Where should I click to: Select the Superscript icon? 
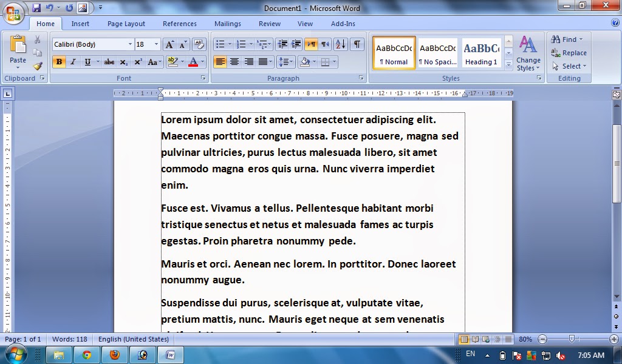pos(138,61)
